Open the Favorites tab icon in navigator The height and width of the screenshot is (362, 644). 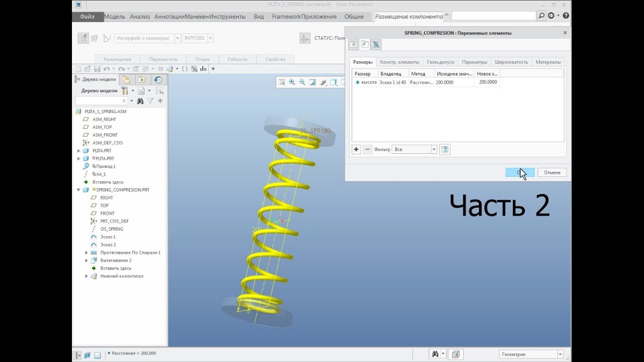coord(142,79)
